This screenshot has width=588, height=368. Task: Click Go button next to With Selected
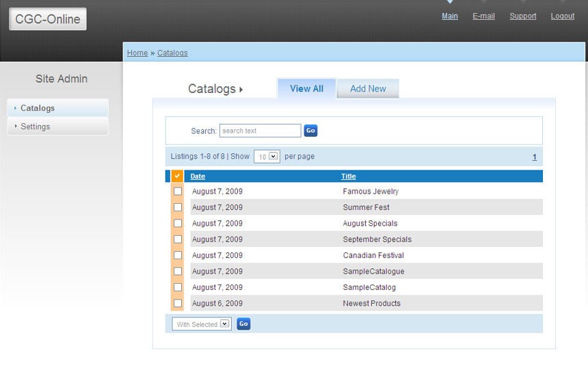coord(243,324)
